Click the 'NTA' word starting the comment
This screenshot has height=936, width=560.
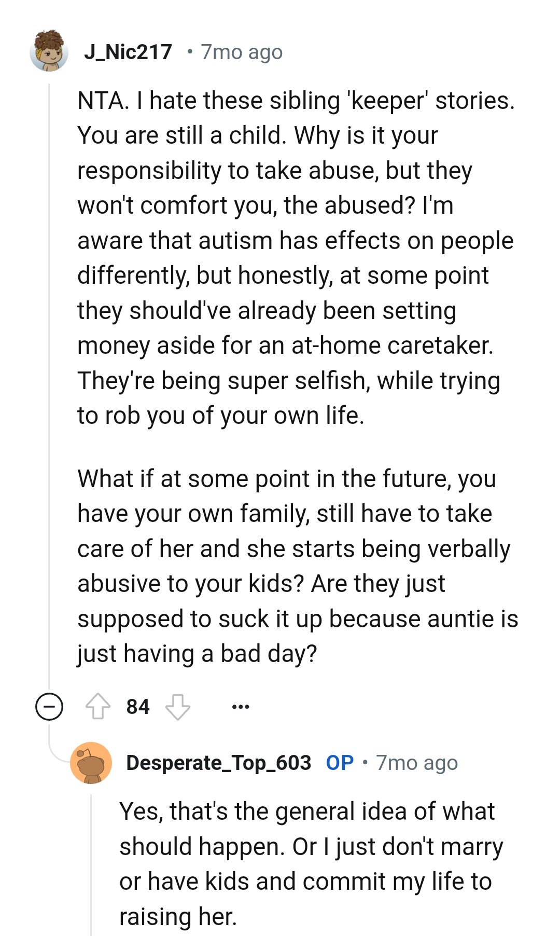tap(102, 101)
